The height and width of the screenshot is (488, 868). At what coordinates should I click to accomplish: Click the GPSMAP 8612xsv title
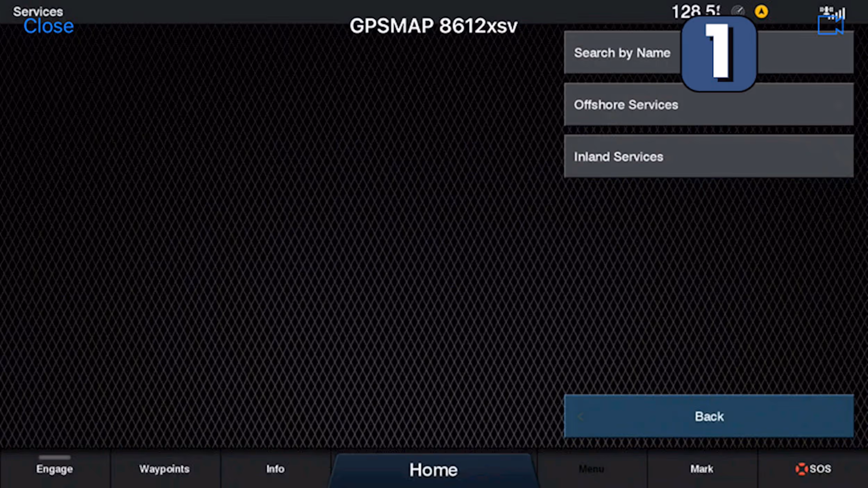pyautogui.click(x=433, y=26)
